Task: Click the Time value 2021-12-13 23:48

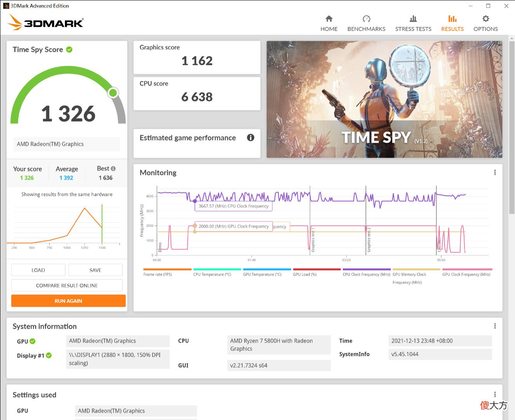Action: pyautogui.click(x=440, y=341)
